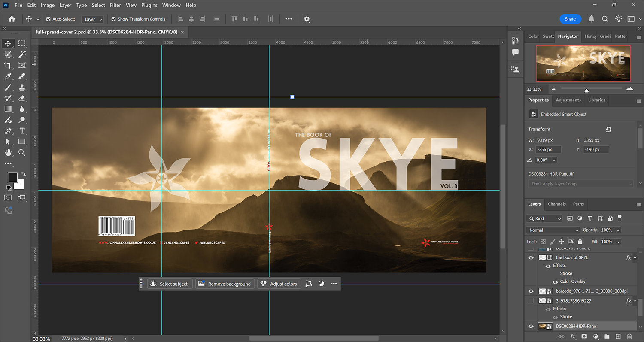Image resolution: width=644 pixels, height=342 pixels.
Task: Open the Normal blend mode dropdown
Action: click(x=553, y=230)
